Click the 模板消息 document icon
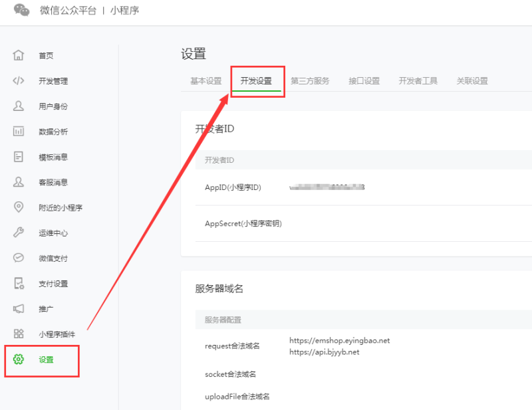The width and height of the screenshot is (532, 410). click(19, 157)
